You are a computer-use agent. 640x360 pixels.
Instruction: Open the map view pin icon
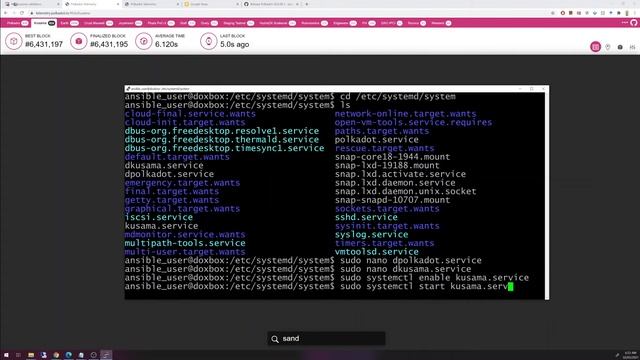pyautogui.click(x=608, y=47)
